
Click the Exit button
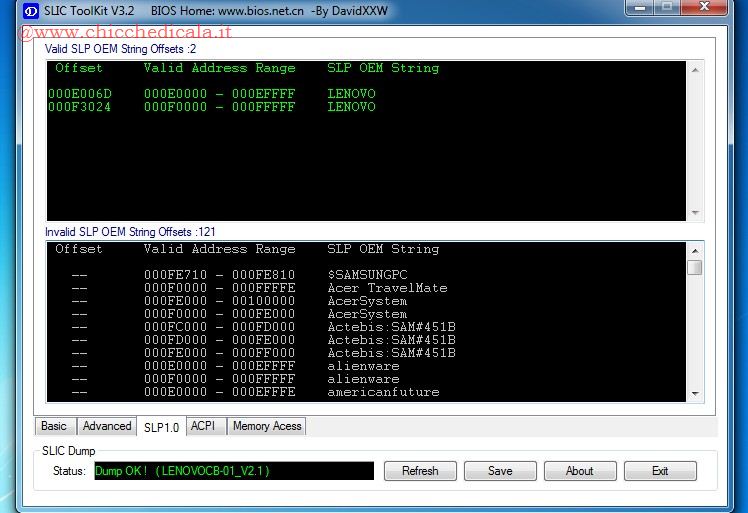660,471
